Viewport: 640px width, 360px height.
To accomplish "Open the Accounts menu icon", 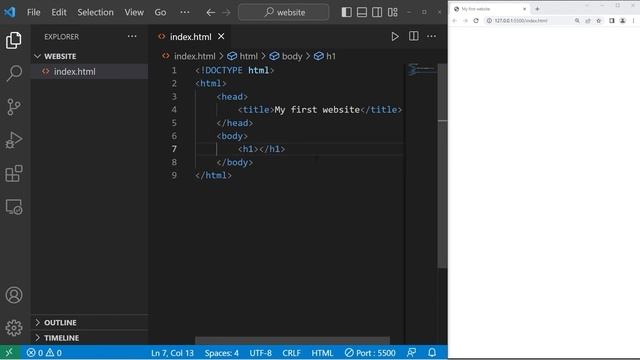I will pyautogui.click(x=14, y=295).
